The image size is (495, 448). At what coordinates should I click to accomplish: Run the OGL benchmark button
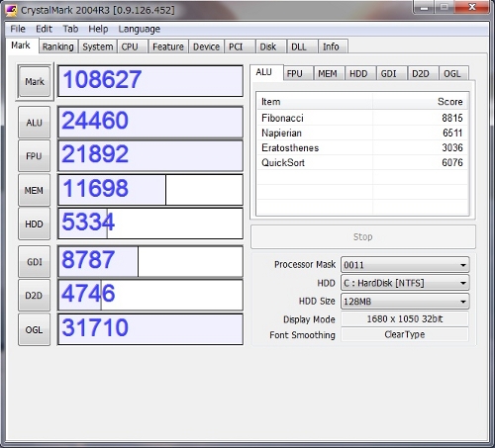[x=35, y=329]
